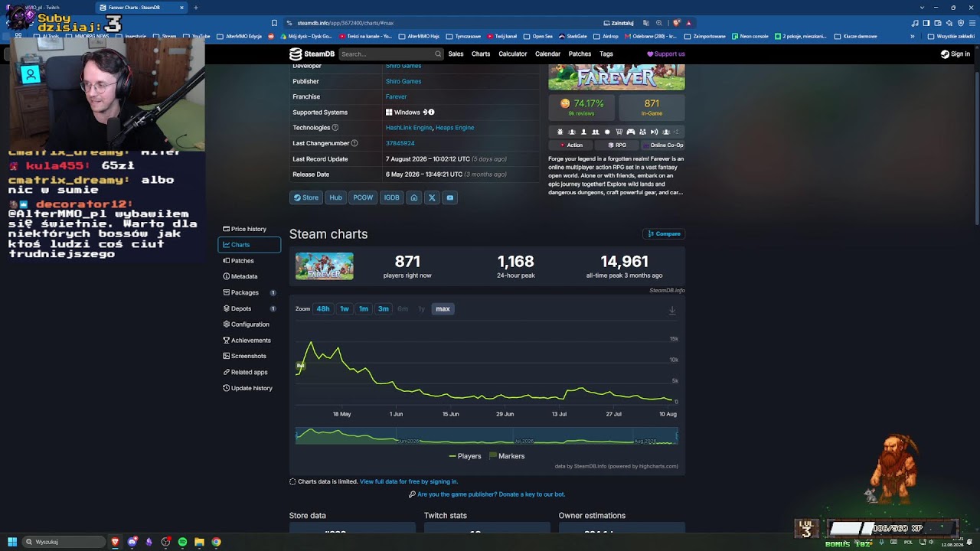Open the X (Twitter) link button
980x551 pixels.
(x=432, y=197)
